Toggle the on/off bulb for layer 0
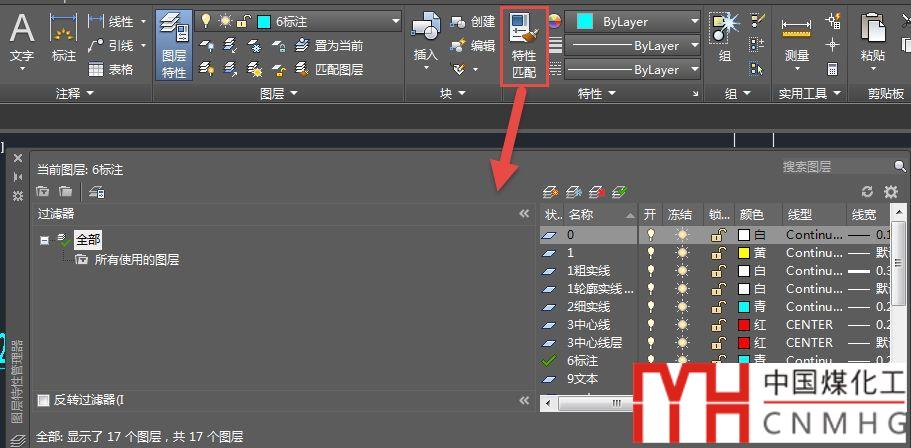 coord(651,235)
